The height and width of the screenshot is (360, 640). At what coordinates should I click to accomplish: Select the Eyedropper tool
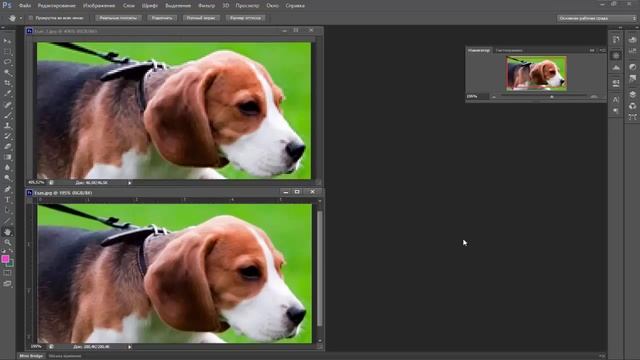click(x=7, y=93)
